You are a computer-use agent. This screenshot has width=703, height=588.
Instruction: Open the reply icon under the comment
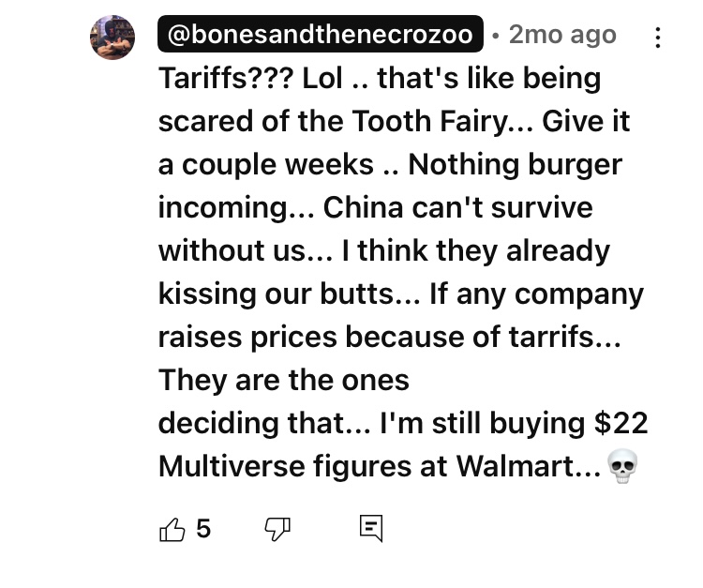371,529
